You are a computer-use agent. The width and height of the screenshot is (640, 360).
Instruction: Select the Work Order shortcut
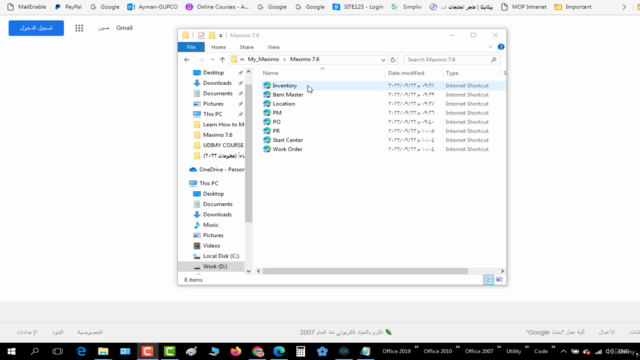point(287,149)
